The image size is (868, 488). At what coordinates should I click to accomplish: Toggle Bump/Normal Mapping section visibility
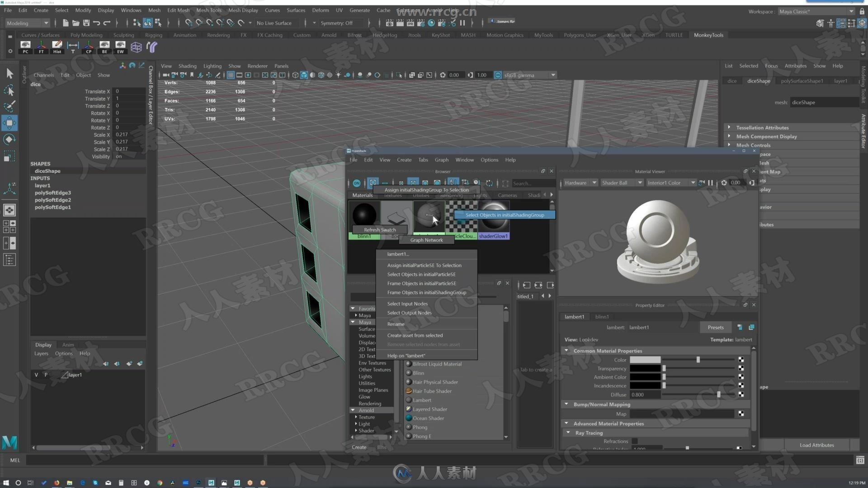(567, 404)
